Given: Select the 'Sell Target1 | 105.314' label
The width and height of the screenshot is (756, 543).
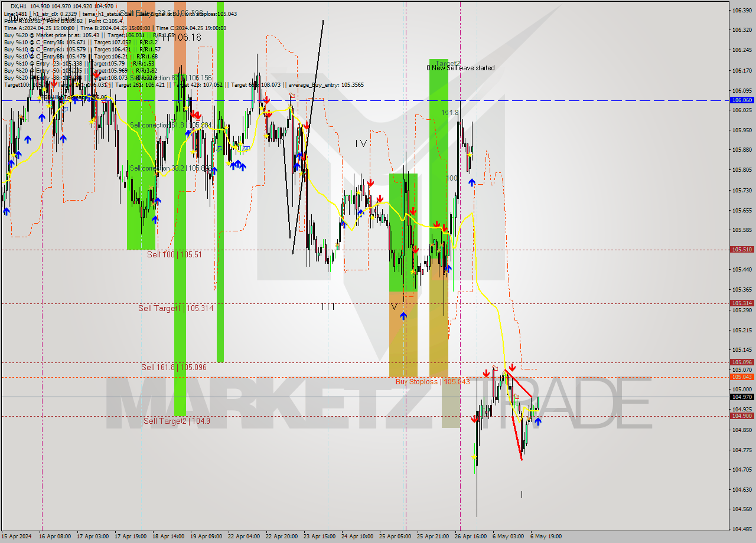Looking at the screenshot, I should coord(176,308).
